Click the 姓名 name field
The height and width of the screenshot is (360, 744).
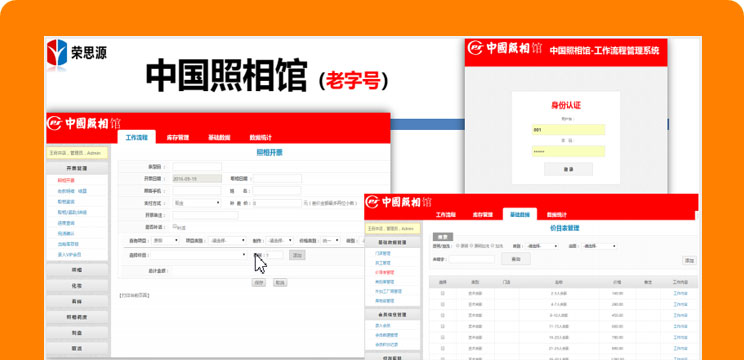(x=277, y=191)
